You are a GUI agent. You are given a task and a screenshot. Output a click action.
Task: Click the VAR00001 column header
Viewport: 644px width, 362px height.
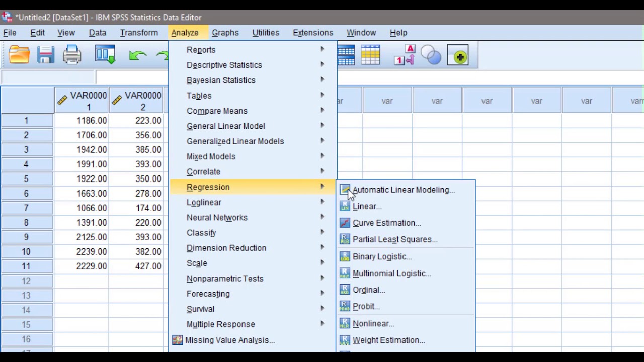coord(81,101)
